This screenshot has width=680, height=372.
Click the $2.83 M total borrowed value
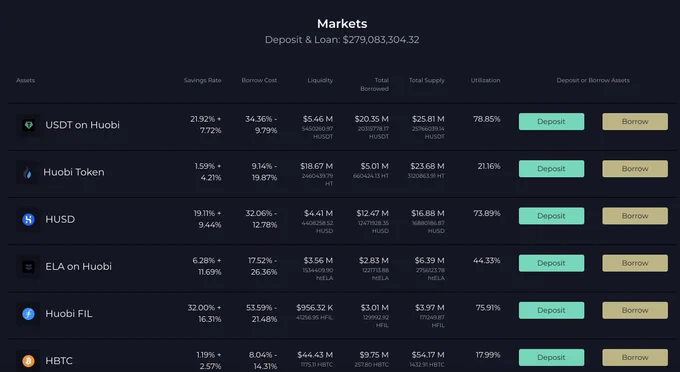374,261
